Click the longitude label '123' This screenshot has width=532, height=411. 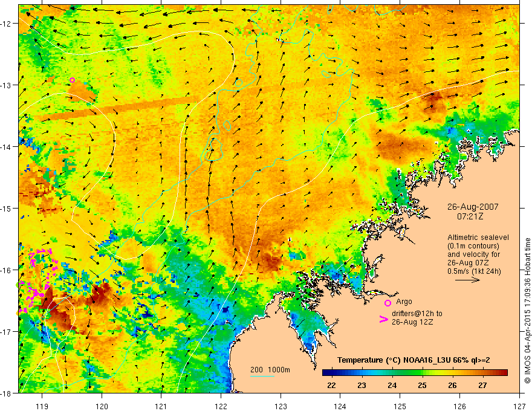281,406
